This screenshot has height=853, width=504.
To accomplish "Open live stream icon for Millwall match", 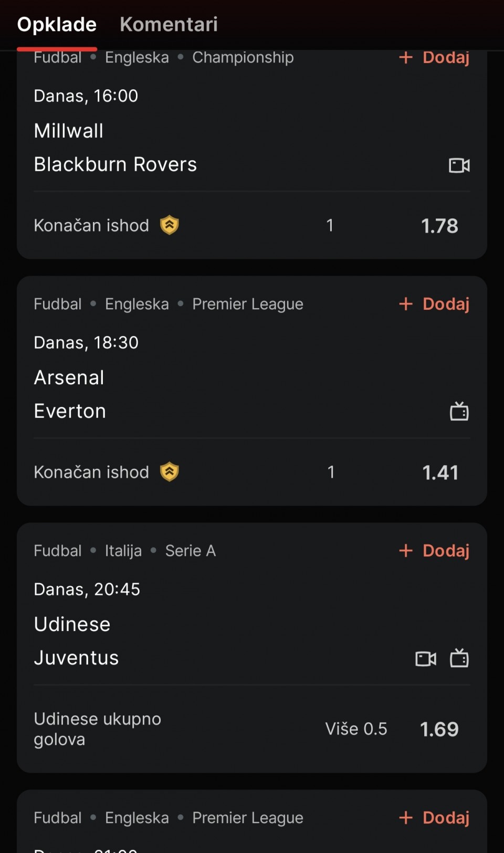I will [459, 165].
